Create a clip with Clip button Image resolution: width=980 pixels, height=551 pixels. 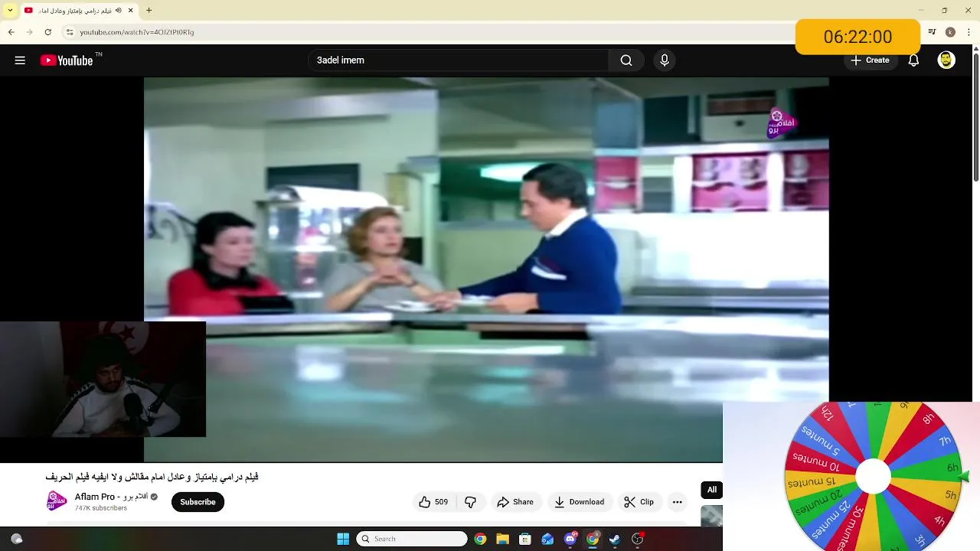coord(639,502)
